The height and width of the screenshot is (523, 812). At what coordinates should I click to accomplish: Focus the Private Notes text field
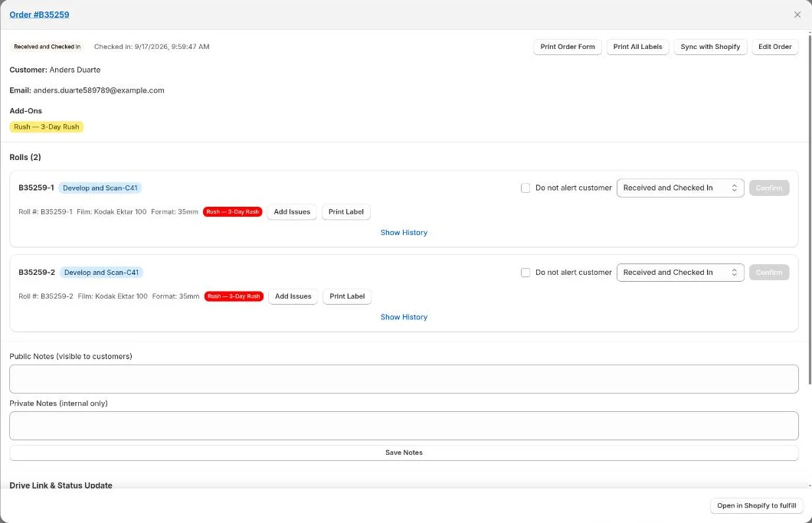[x=404, y=426]
